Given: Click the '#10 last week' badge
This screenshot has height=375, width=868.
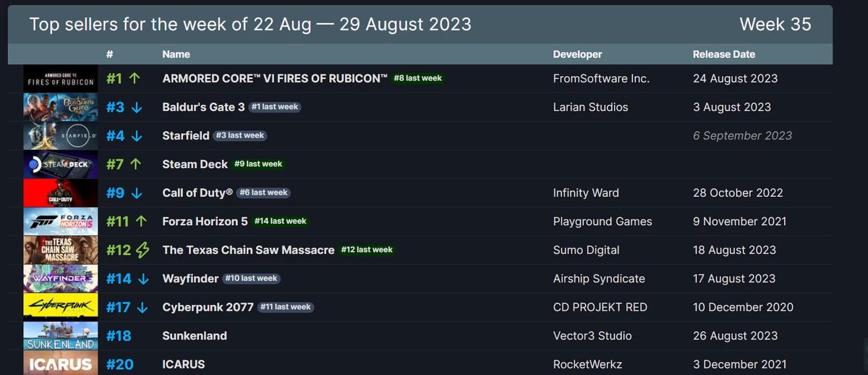Looking at the screenshot, I should pos(250,279).
